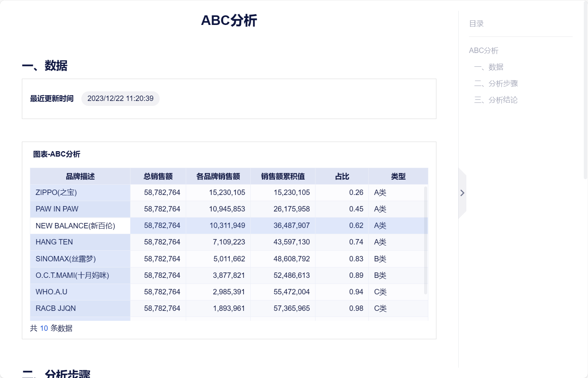Click the PAW IN PAW brand cell
The height and width of the screenshot is (378, 588).
pos(57,209)
